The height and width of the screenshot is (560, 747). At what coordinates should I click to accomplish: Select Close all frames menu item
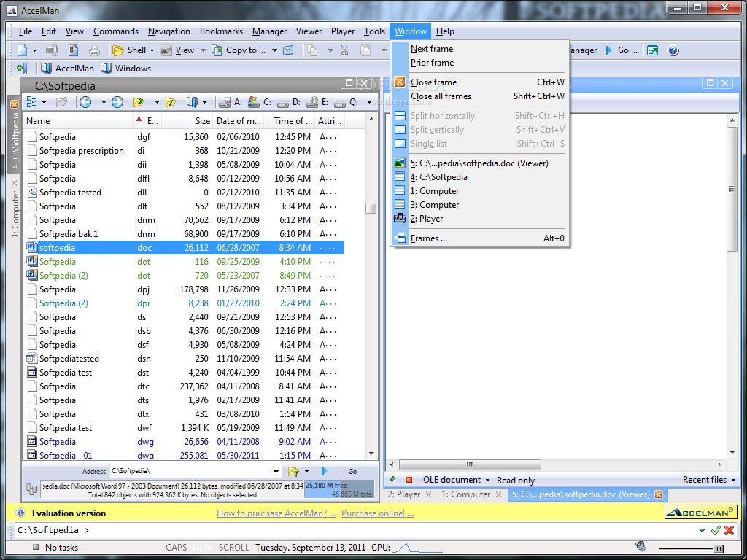(480, 96)
